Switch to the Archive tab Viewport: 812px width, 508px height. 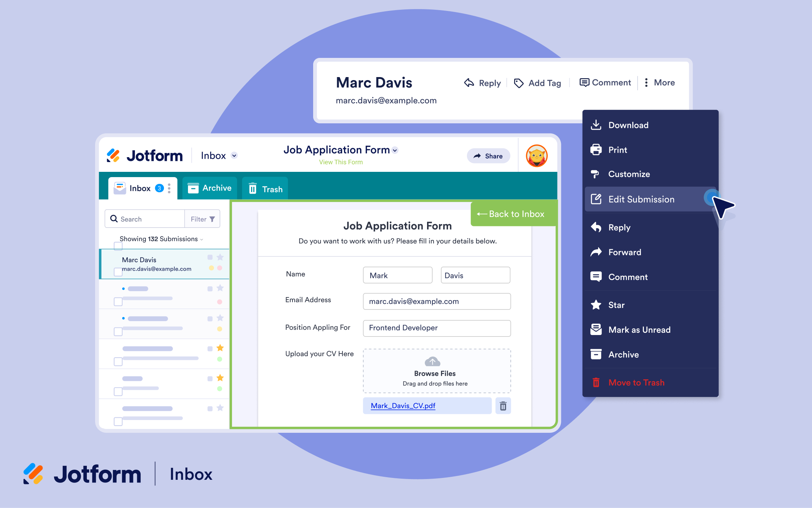(209, 188)
